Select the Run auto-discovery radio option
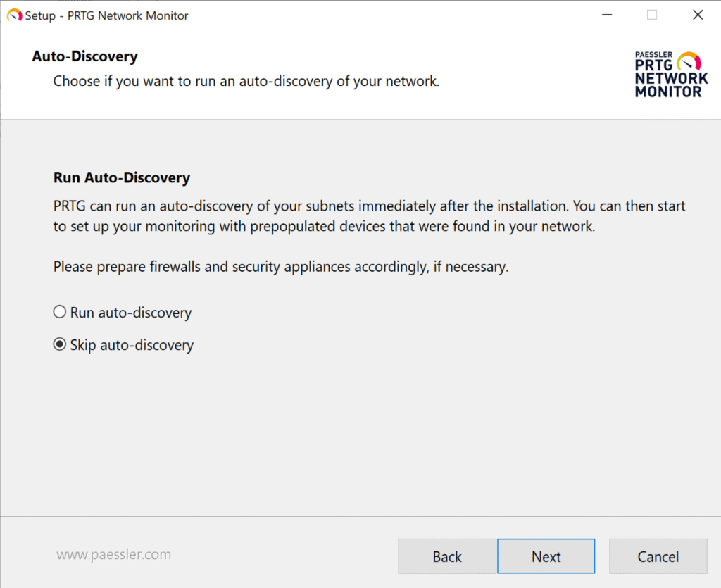Screen dimensions: 721x588 (x=60, y=312)
